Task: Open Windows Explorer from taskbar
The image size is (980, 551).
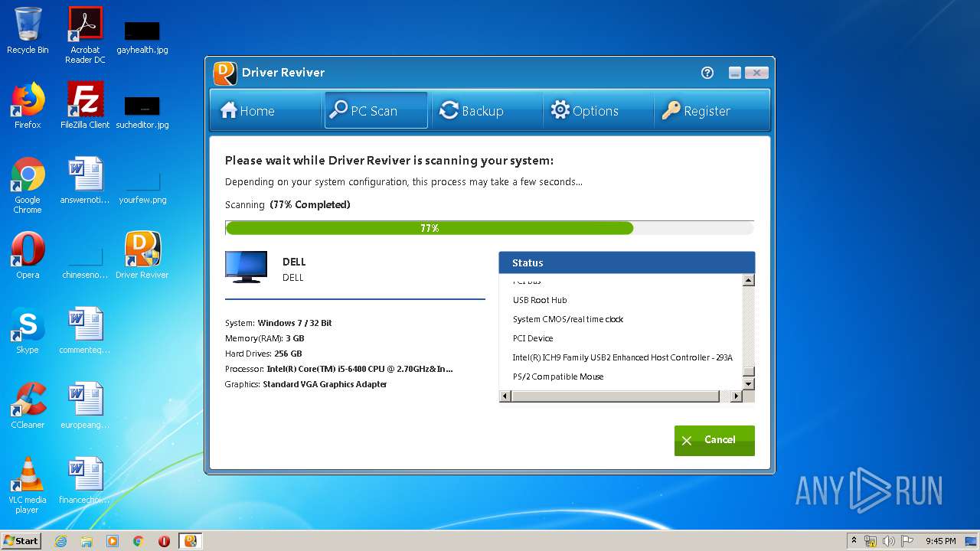Action: click(87, 541)
